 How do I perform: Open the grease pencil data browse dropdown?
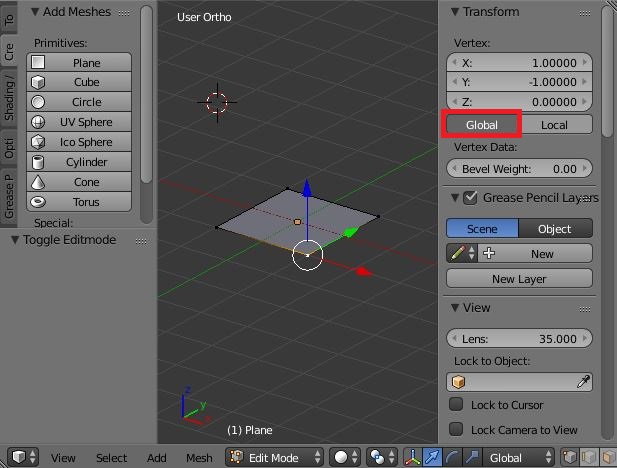click(x=462, y=253)
